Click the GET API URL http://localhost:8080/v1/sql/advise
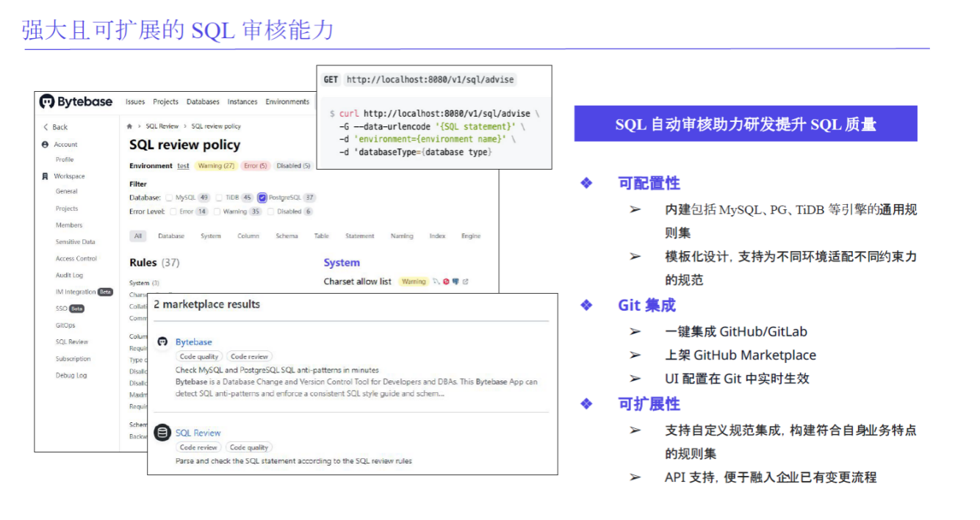Image resolution: width=980 pixels, height=520 pixels. 430,79
